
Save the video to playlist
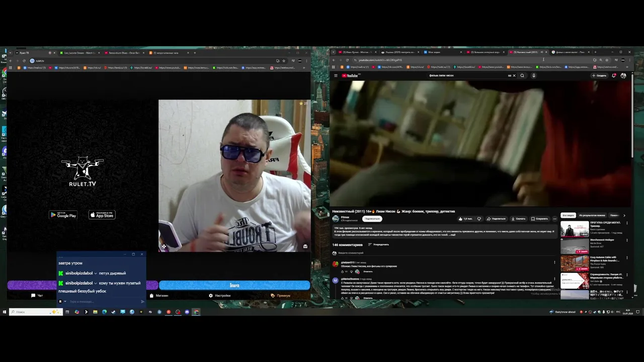(539, 219)
